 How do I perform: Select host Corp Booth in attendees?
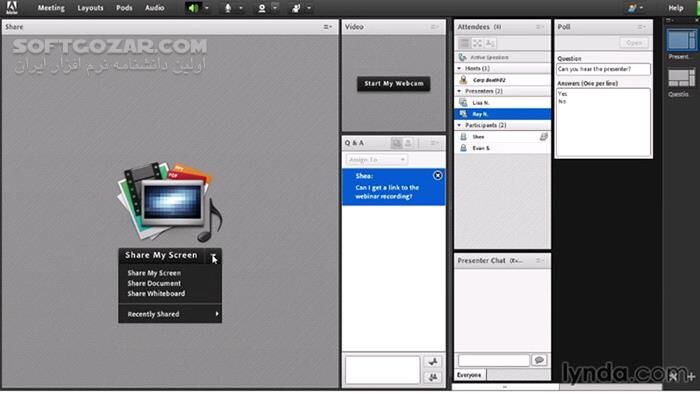pyautogui.click(x=503, y=80)
